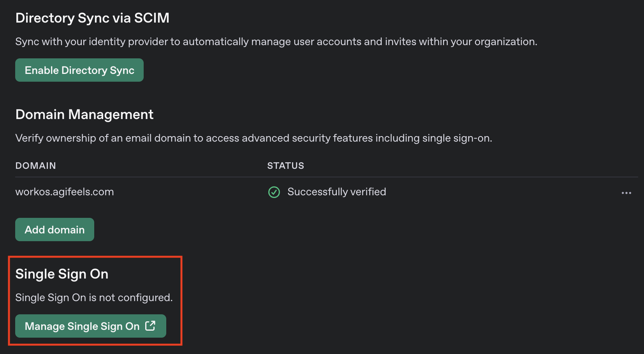Enable Directory Sync
The width and height of the screenshot is (644, 354).
coord(79,70)
